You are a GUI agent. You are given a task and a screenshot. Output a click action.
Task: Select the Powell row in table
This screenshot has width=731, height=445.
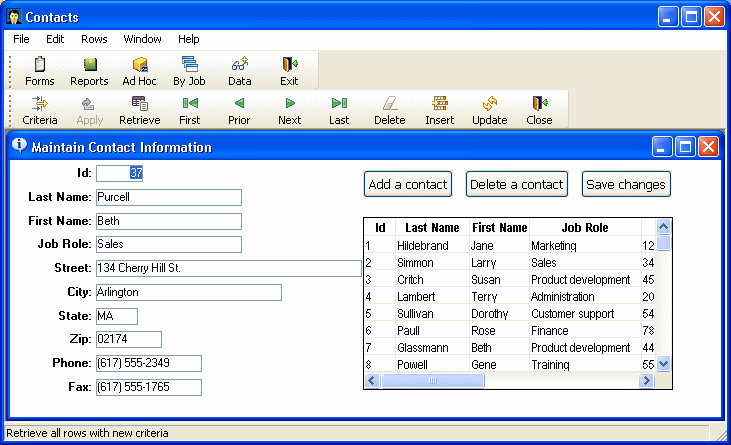tap(510, 364)
